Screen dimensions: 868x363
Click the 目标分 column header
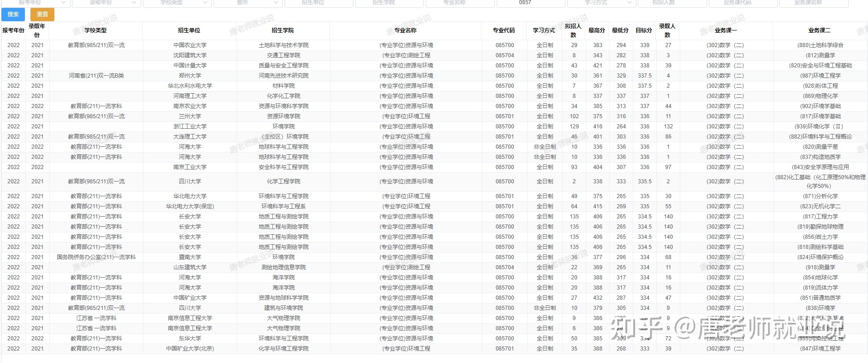[x=644, y=30]
